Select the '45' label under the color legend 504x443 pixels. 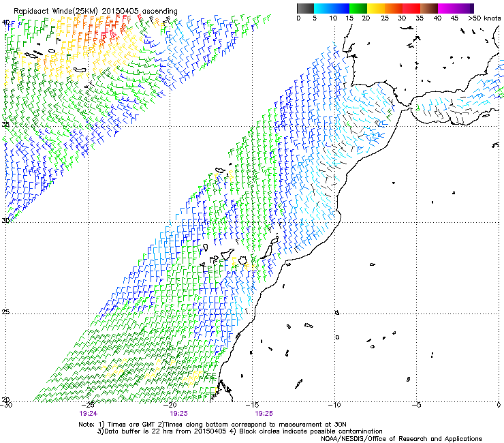coord(454,18)
